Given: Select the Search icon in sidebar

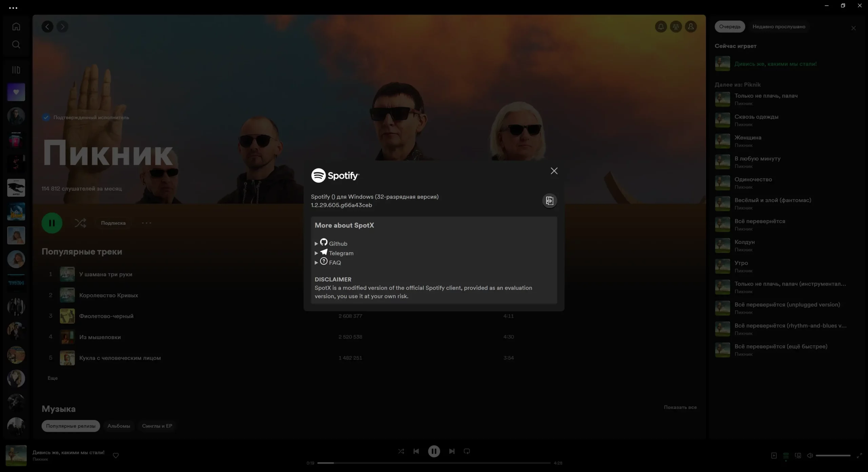Looking at the screenshot, I should [16, 44].
